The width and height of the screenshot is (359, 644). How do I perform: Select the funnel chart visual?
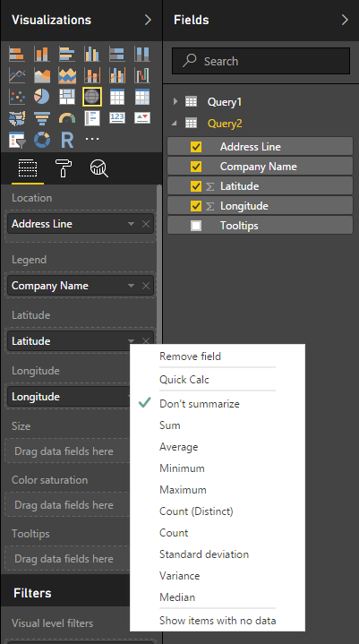42,118
